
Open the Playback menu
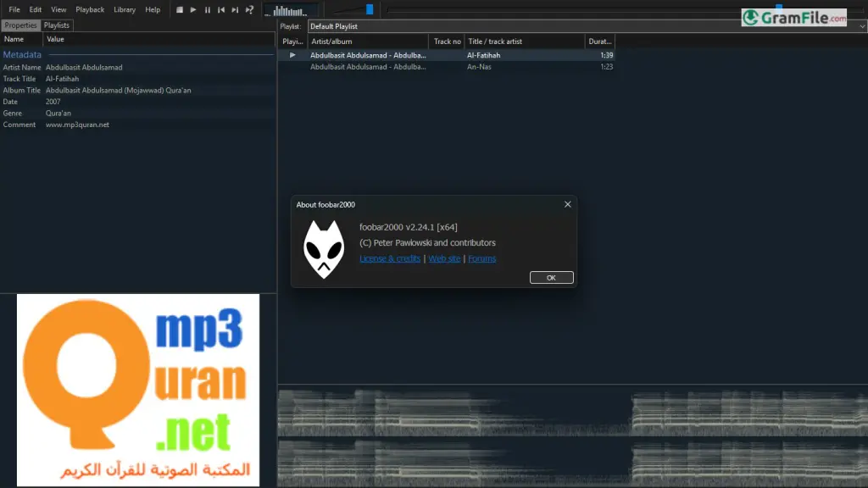[x=90, y=9]
